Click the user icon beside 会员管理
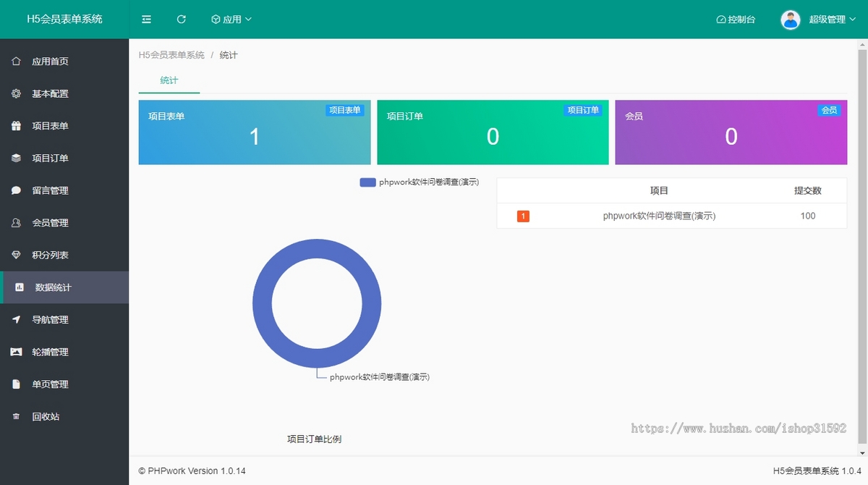Image resolution: width=868 pixels, height=485 pixels. [x=16, y=223]
